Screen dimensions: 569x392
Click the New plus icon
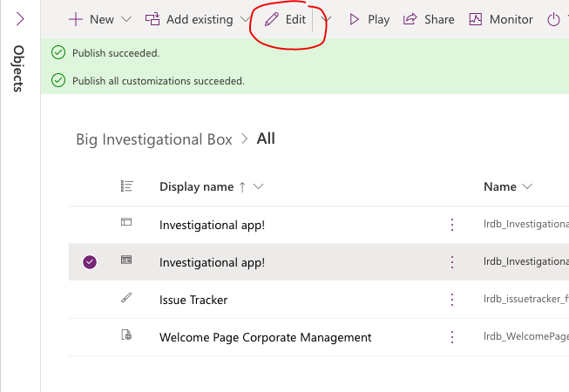pyautogui.click(x=76, y=19)
